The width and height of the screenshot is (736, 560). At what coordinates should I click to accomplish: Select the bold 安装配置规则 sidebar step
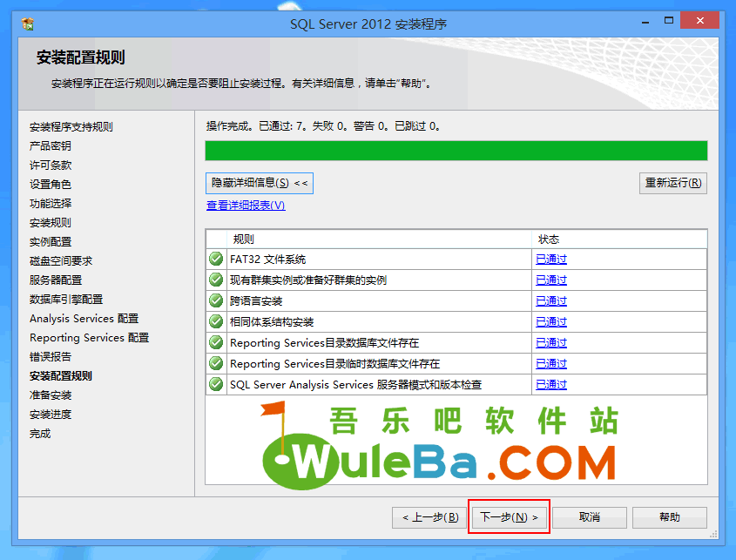click(61, 376)
